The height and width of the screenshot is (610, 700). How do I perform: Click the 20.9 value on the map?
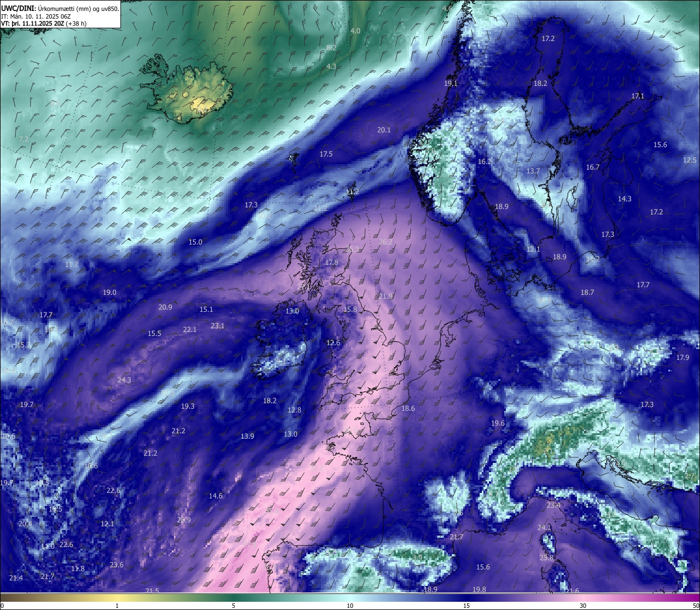coord(165,307)
